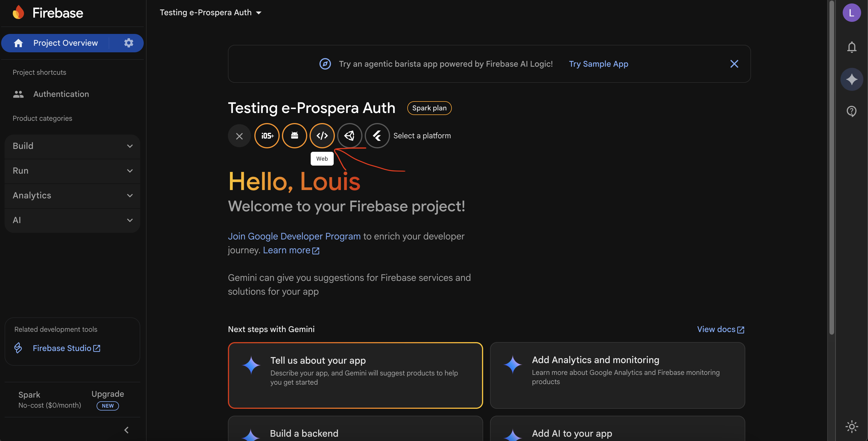Add an iOS app to the project
Viewport: 868px width, 441px height.
267,135
